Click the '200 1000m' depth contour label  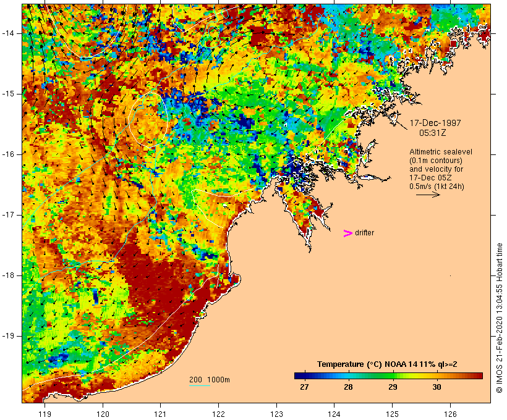click(x=210, y=380)
